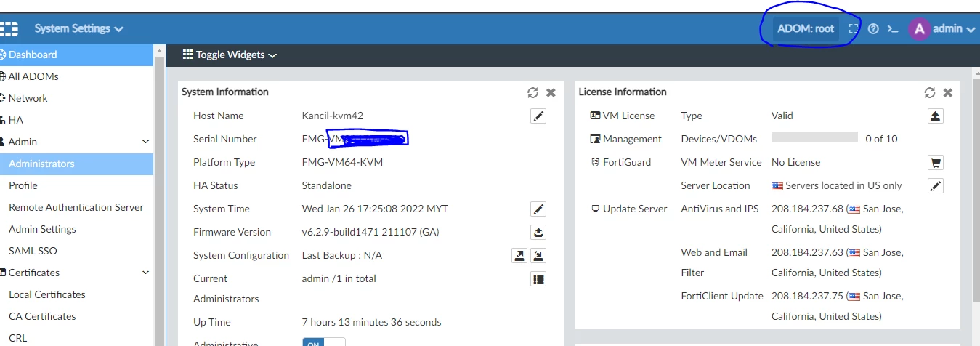Screen dimensions: 980x346
Task: Open CA Certificates page
Action: tap(77, 316)
